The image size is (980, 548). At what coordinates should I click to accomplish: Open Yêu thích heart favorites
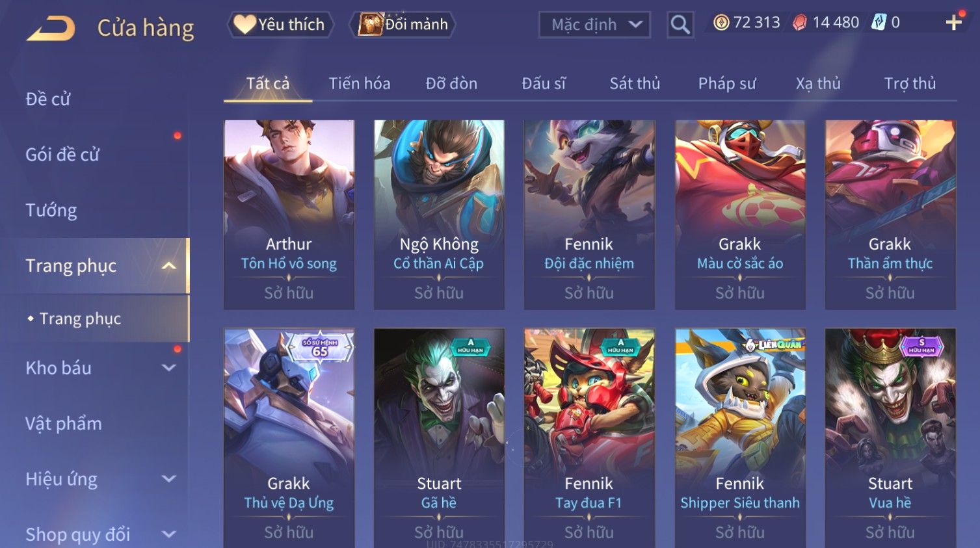[280, 25]
